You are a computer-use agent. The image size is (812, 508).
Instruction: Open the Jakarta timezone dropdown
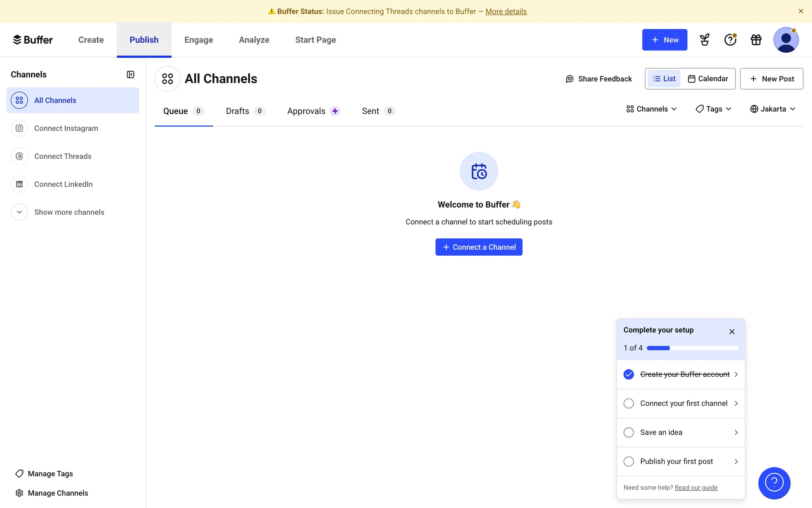click(773, 109)
